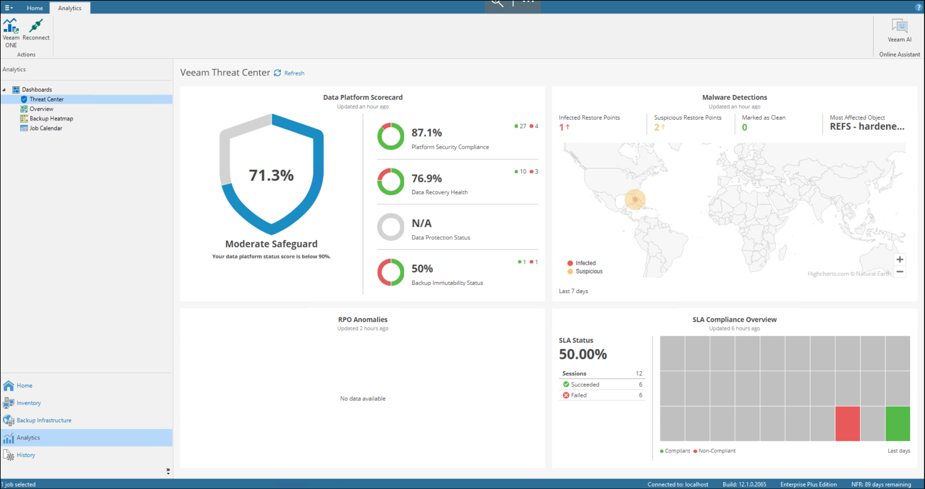Zoom out on the malware map

coord(900,272)
